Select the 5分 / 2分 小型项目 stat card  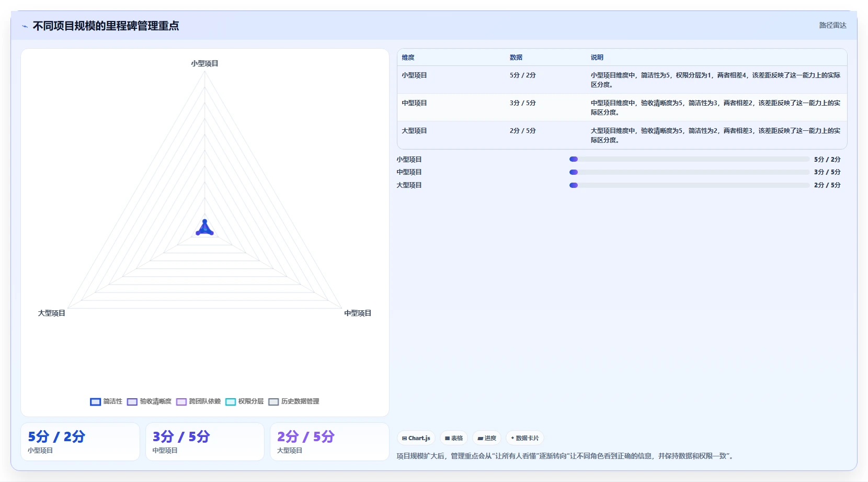pyautogui.click(x=80, y=442)
